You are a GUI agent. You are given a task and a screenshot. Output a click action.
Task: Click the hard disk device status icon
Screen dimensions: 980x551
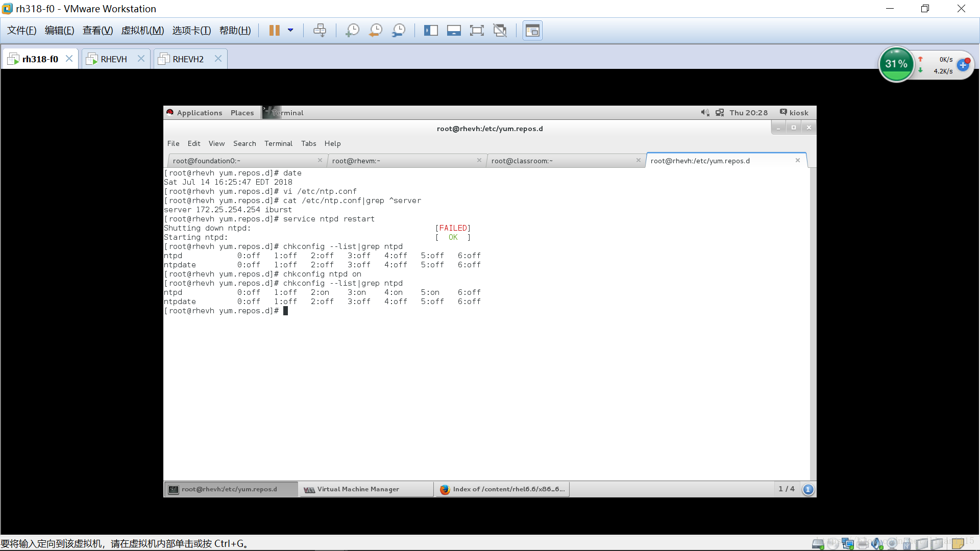pos(818,544)
